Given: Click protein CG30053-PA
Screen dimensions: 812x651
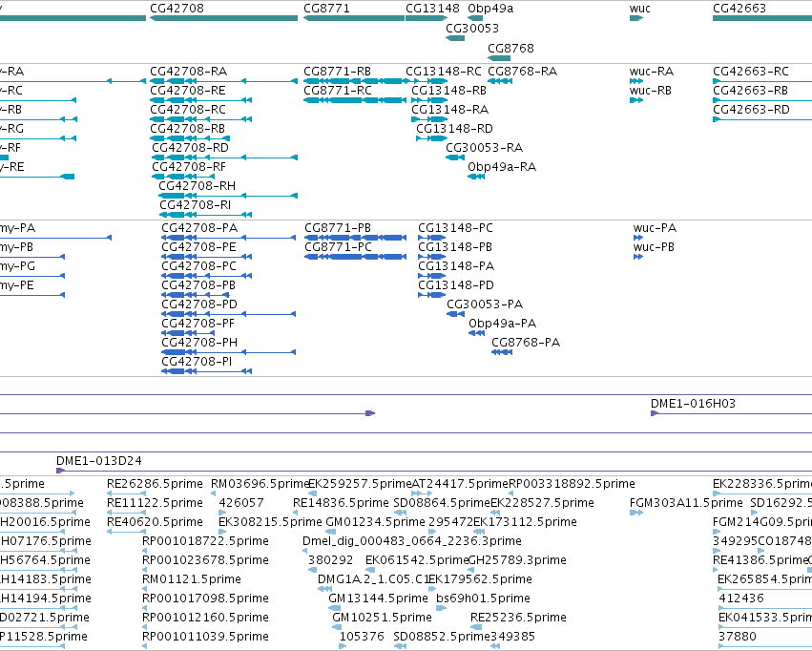Looking at the screenshot, I should (485, 304).
